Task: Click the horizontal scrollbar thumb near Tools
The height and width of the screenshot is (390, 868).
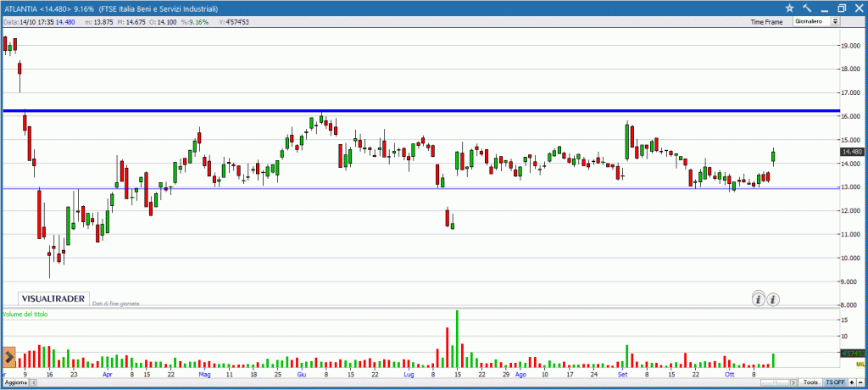Action: [775, 382]
